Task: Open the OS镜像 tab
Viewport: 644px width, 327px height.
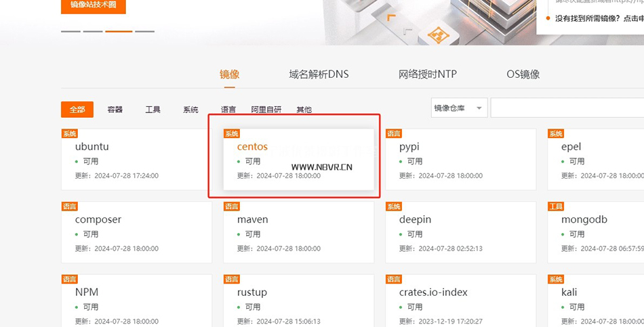Action: click(x=523, y=74)
